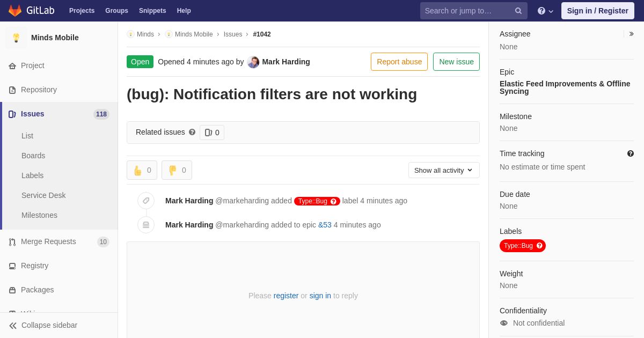Viewport: 644px width, 338px height.
Task: Click the search magnifier icon
Action: pyautogui.click(x=518, y=11)
